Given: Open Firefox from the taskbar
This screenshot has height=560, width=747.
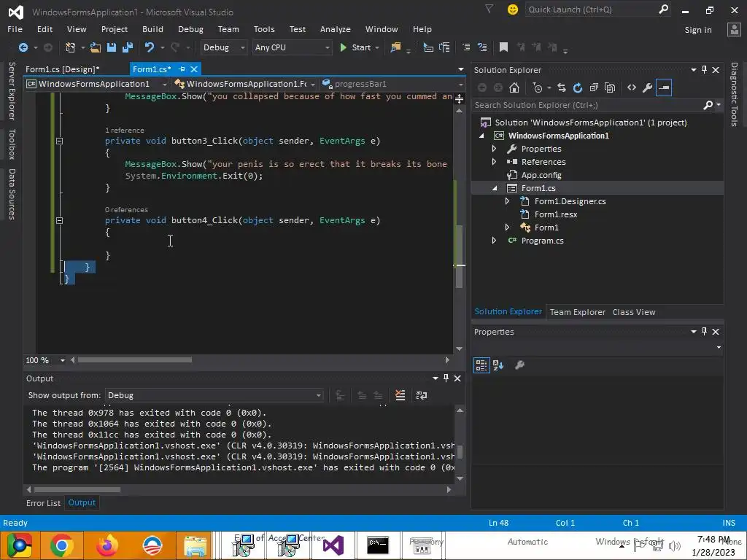Looking at the screenshot, I should [x=107, y=545].
